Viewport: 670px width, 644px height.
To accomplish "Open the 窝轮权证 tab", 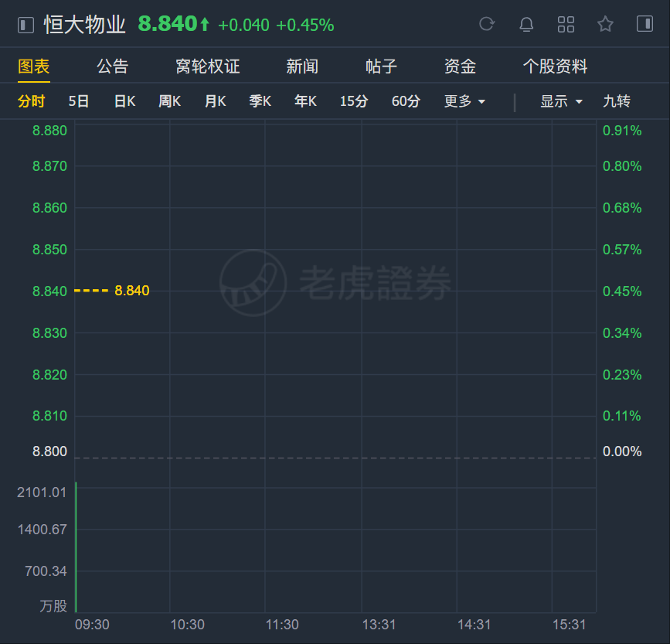I will 208,66.
